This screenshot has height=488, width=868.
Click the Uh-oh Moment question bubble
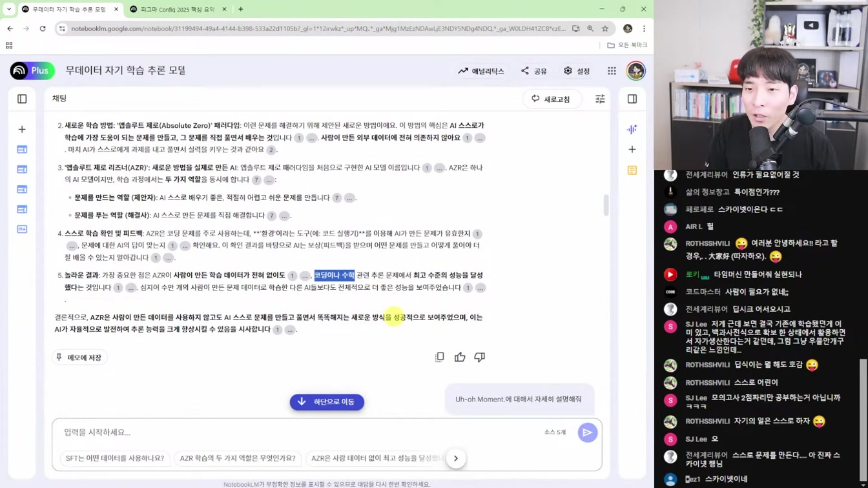point(519,399)
